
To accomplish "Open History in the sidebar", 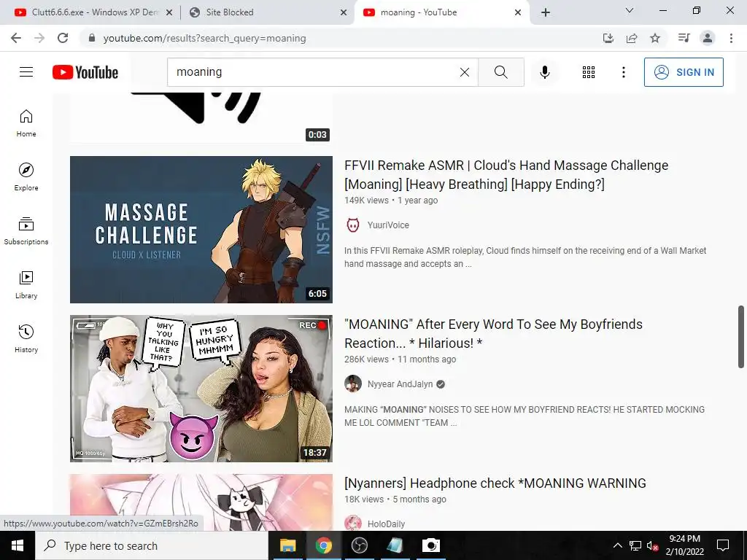I will click(26, 338).
